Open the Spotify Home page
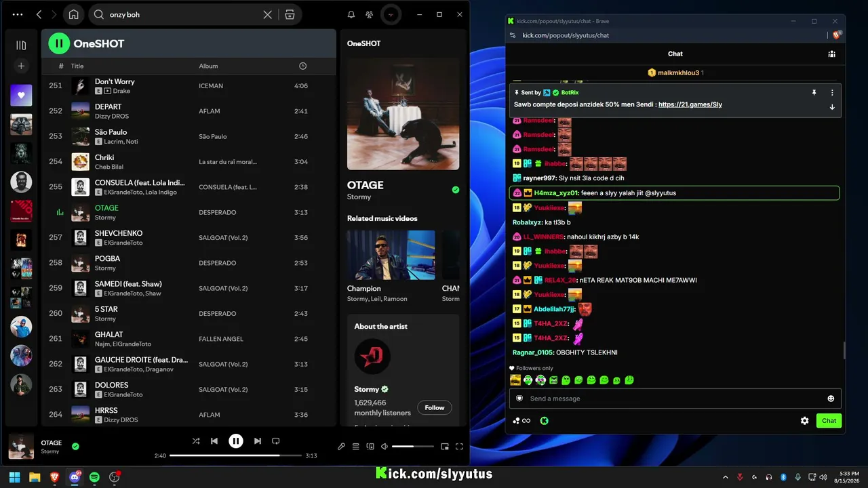The width and height of the screenshot is (868, 488). (x=73, y=14)
